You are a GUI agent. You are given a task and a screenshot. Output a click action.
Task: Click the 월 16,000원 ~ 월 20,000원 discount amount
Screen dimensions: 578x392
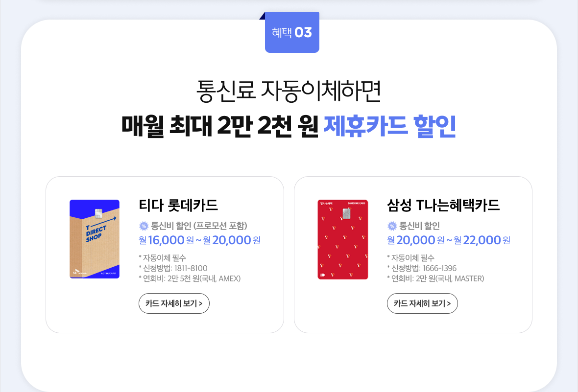[x=199, y=240]
